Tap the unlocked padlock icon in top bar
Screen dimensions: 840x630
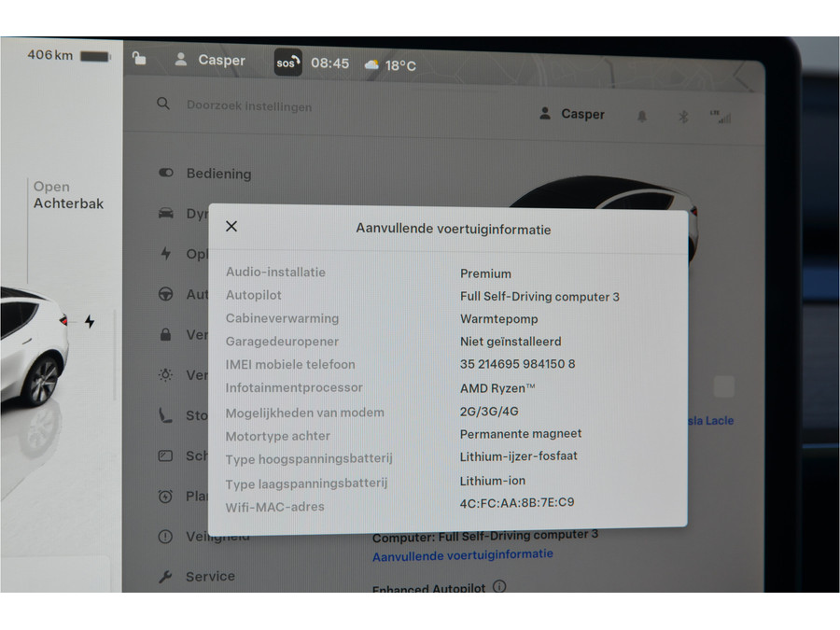point(139,59)
